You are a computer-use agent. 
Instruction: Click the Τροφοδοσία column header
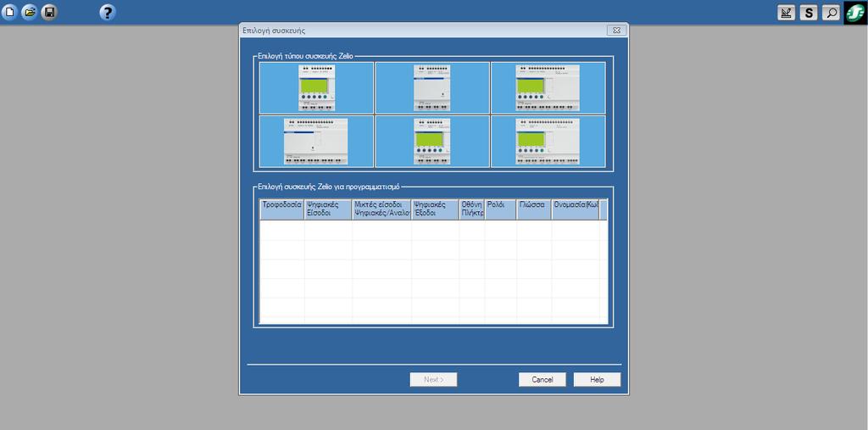pyautogui.click(x=282, y=209)
